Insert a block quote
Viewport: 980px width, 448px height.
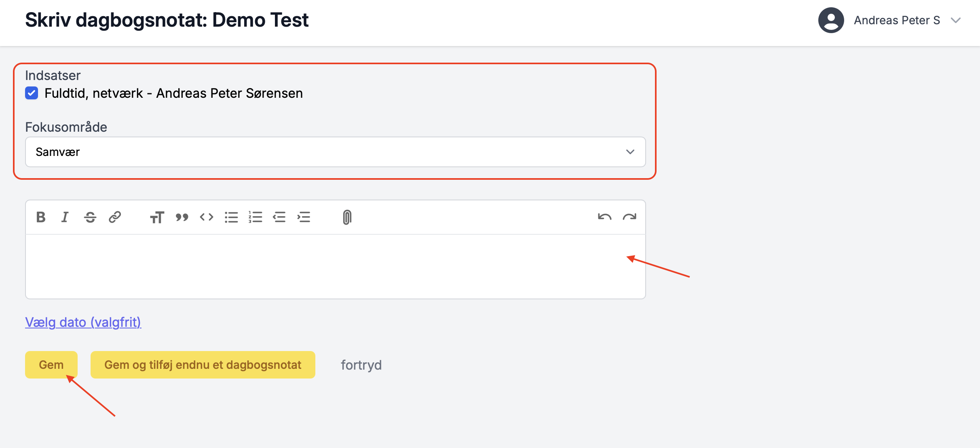pyautogui.click(x=182, y=217)
